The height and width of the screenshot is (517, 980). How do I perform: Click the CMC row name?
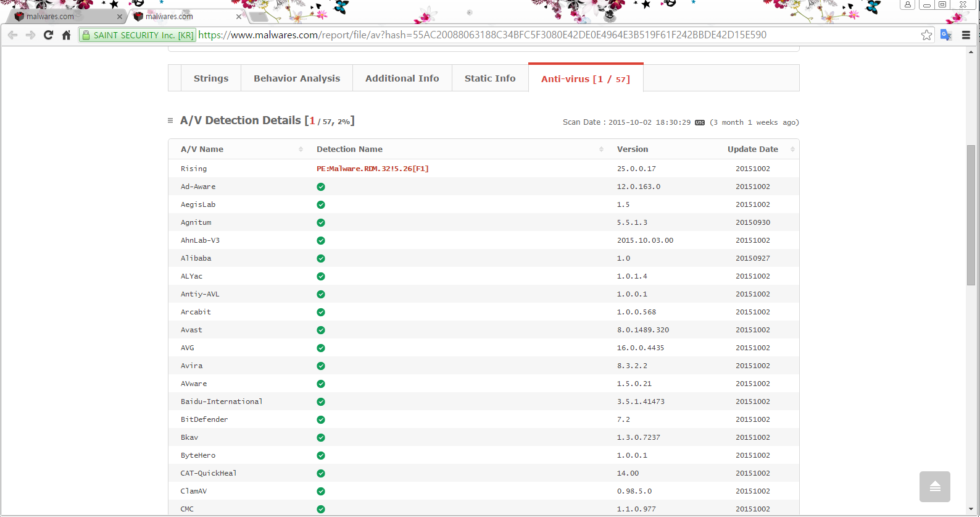pyautogui.click(x=187, y=509)
